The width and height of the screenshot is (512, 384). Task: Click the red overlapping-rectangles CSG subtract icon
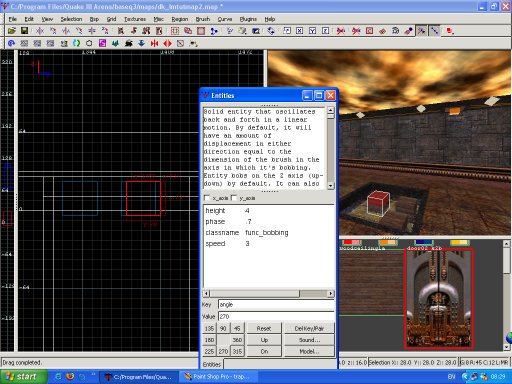pyautogui.click(x=188, y=31)
